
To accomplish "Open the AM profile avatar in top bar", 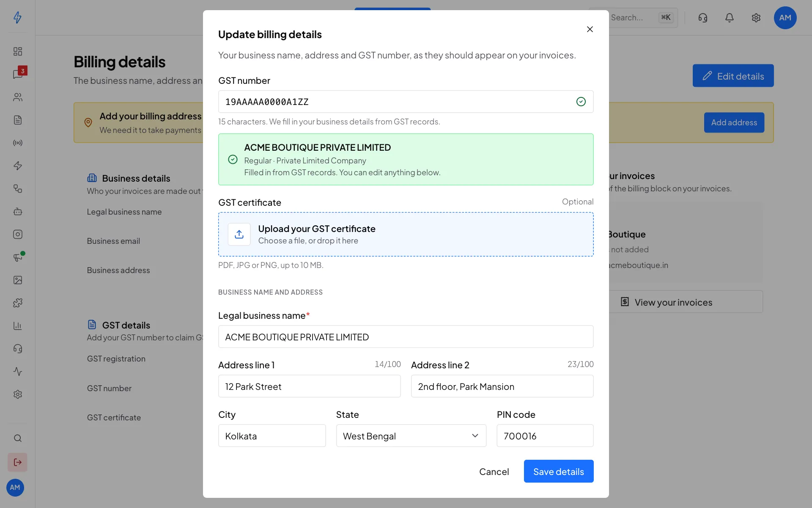I will [x=785, y=17].
